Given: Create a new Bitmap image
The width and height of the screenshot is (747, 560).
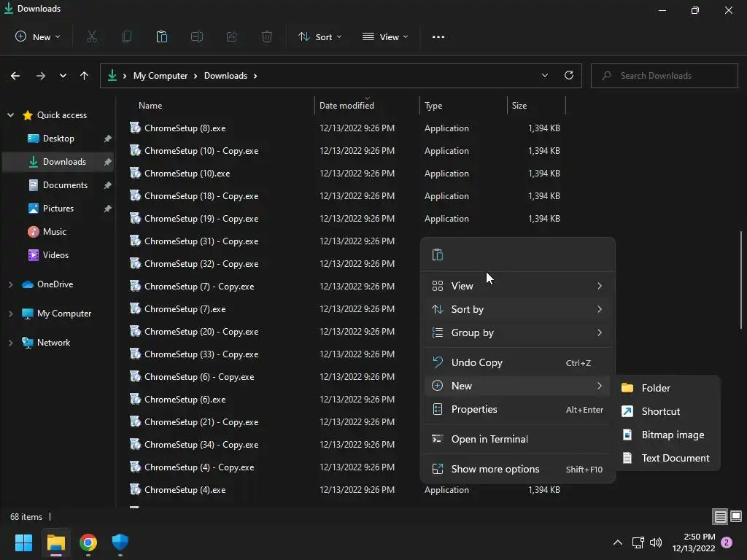Looking at the screenshot, I should click(x=667, y=435).
